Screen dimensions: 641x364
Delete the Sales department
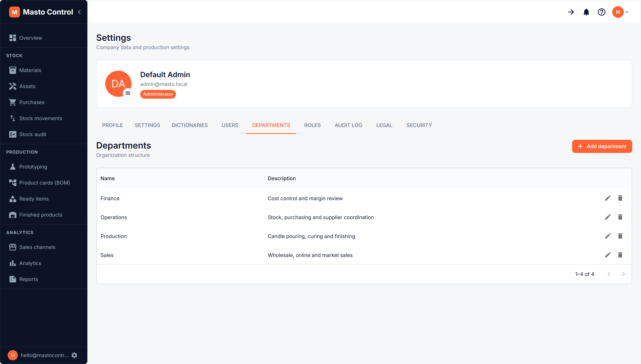click(620, 255)
